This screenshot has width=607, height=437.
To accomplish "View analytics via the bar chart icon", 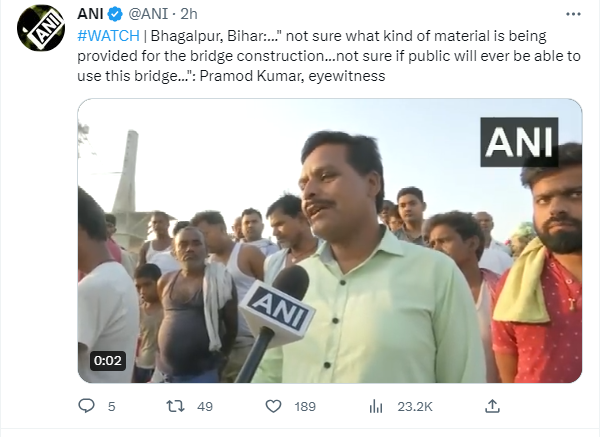I will tap(376, 406).
